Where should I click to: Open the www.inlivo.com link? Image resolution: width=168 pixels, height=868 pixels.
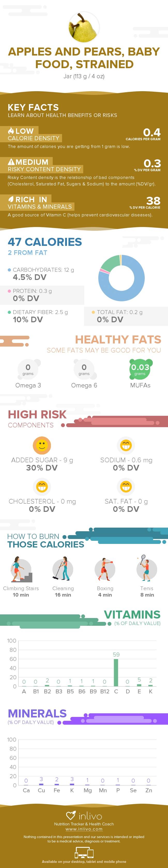click(84, 829)
